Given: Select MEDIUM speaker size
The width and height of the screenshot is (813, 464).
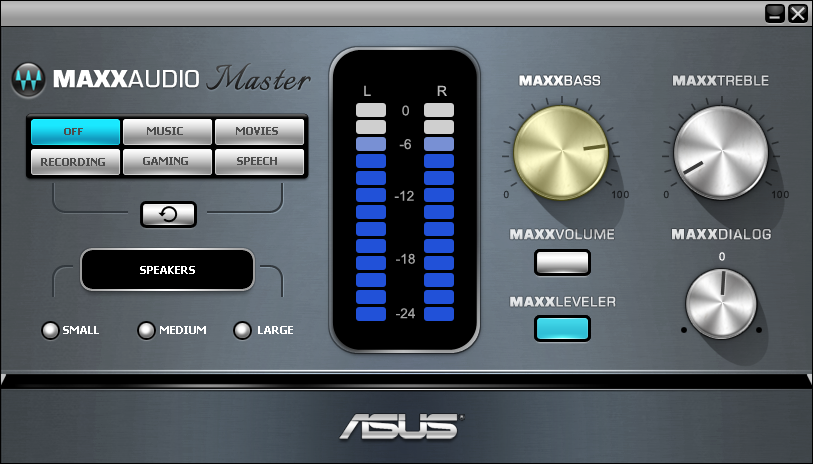Looking at the screenshot, I should click(x=146, y=330).
